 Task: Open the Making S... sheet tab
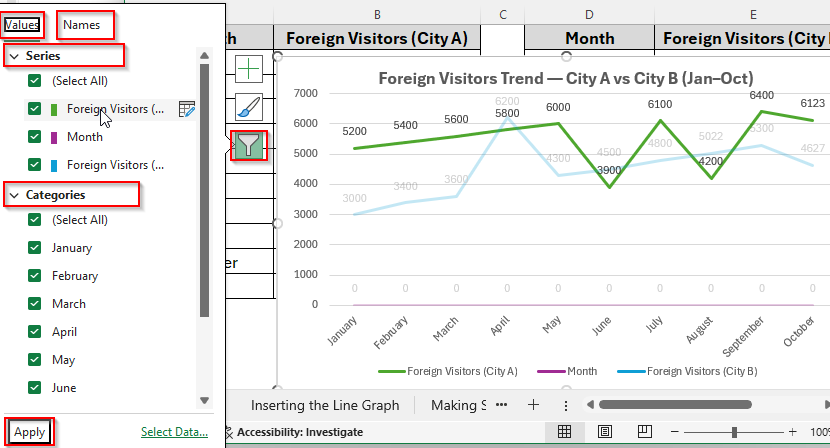pyautogui.click(x=458, y=405)
